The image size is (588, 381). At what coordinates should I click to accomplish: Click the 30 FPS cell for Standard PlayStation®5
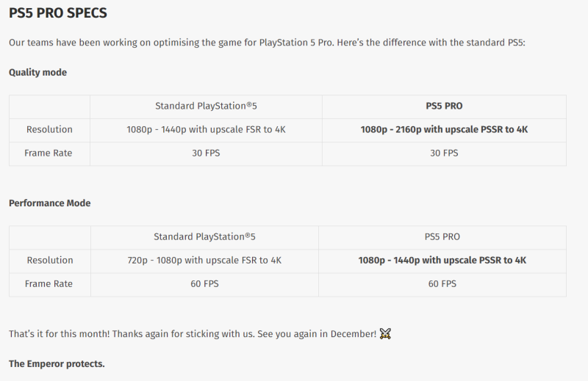point(206,153)
